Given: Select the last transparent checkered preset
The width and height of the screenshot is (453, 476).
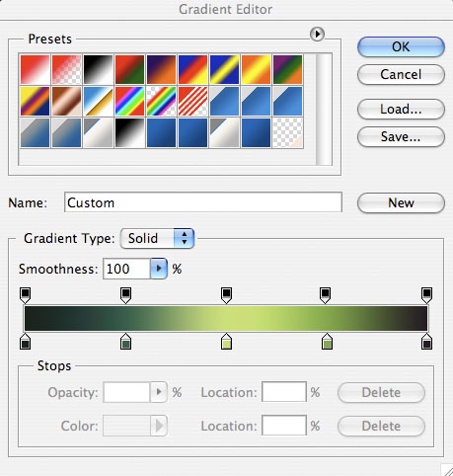Looking at the screenshot, I should (287, 132).
